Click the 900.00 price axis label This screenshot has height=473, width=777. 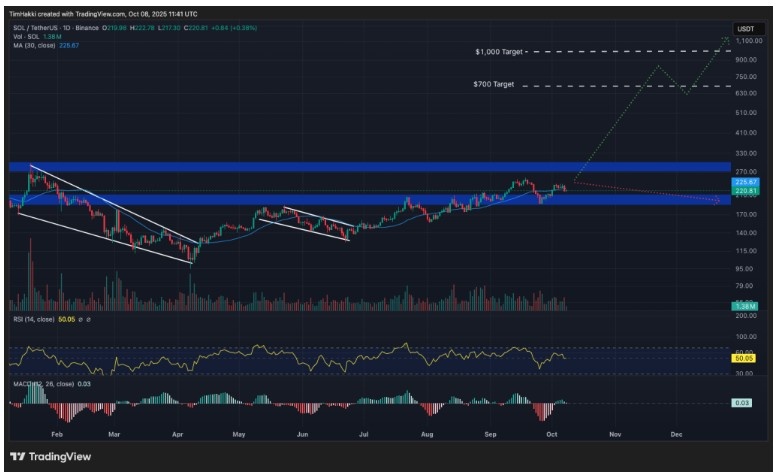746,59
